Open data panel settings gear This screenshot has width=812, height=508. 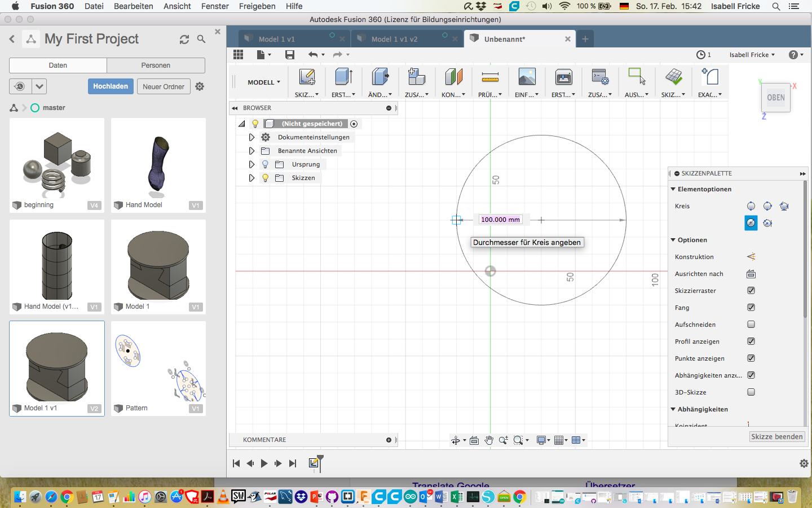(x=200, y=86)
